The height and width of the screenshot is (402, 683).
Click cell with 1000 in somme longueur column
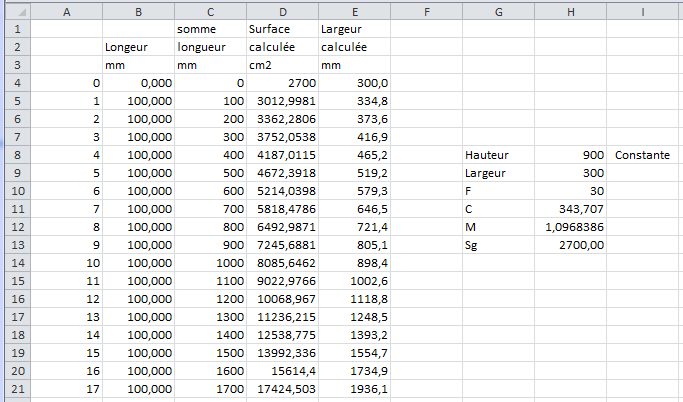[x=210, y=263]
